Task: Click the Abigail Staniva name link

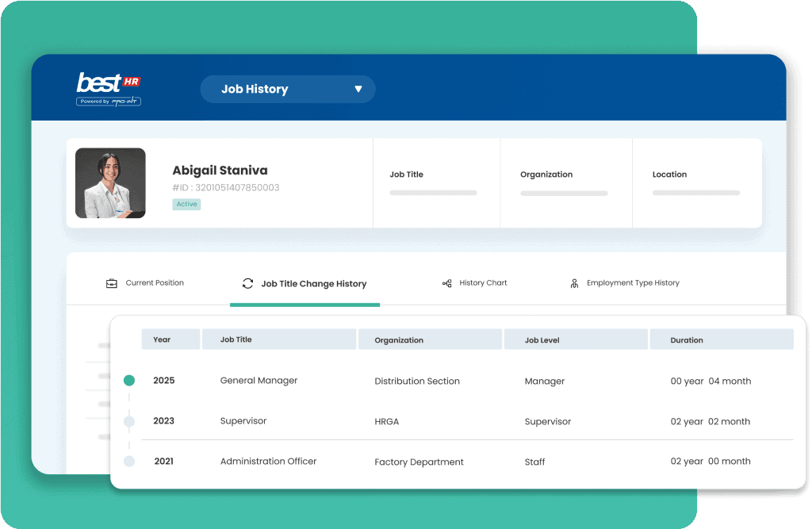Action: coord(220,171)
